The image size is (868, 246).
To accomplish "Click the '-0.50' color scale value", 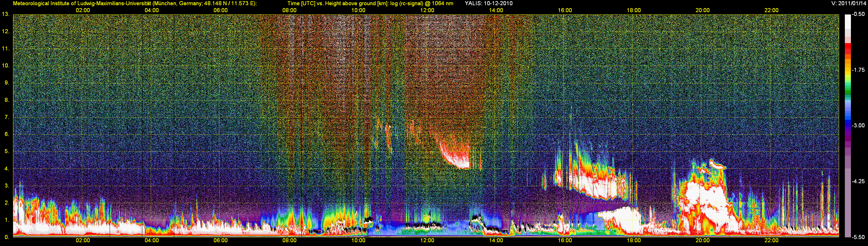I will (x=858, y=14).
